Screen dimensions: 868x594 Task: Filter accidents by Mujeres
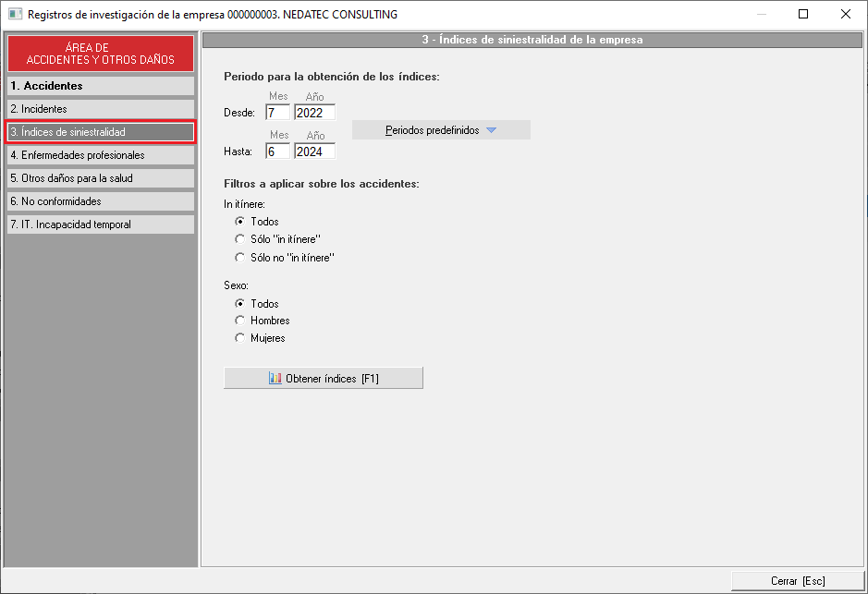coord(240,338)
